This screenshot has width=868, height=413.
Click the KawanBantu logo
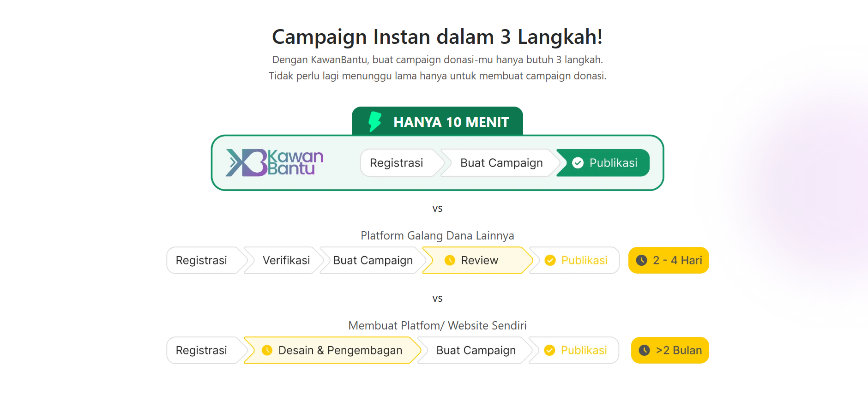tap(274, 162)
